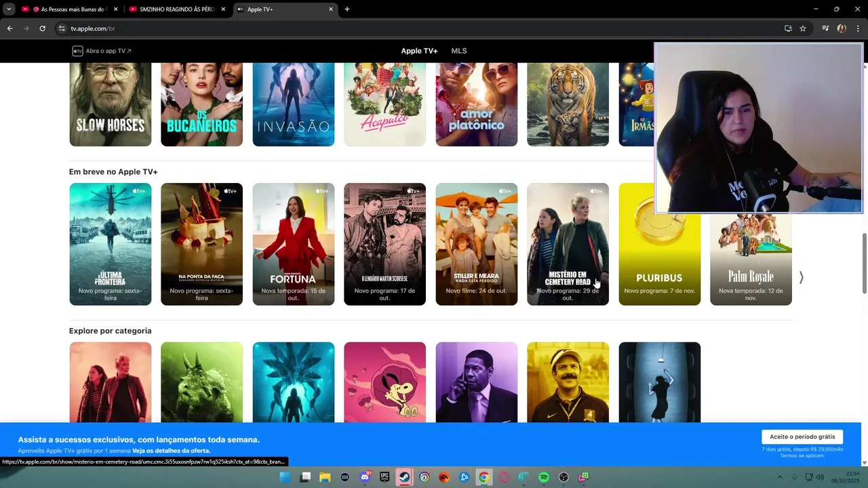Image resolution: width=868 pixels, height=488 pixels.
Task: Open Discord from the taskbar
Action: pos(365,477)
